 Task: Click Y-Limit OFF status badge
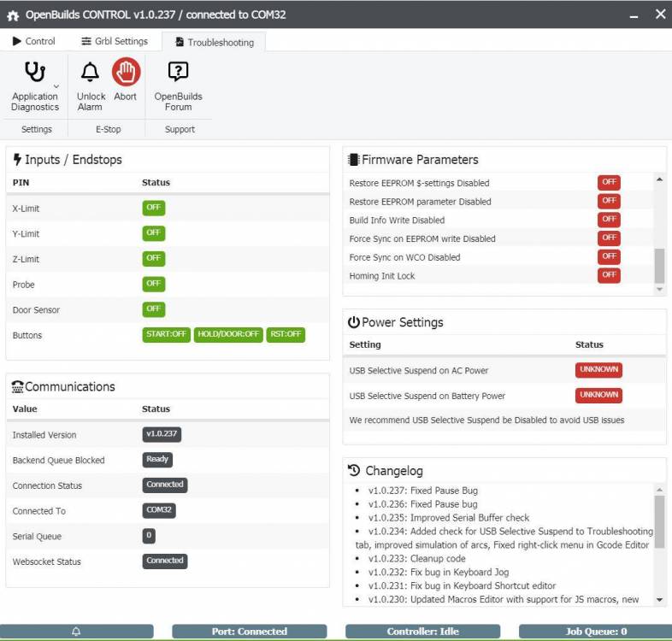pyautogui.click(x=153, y=233)
